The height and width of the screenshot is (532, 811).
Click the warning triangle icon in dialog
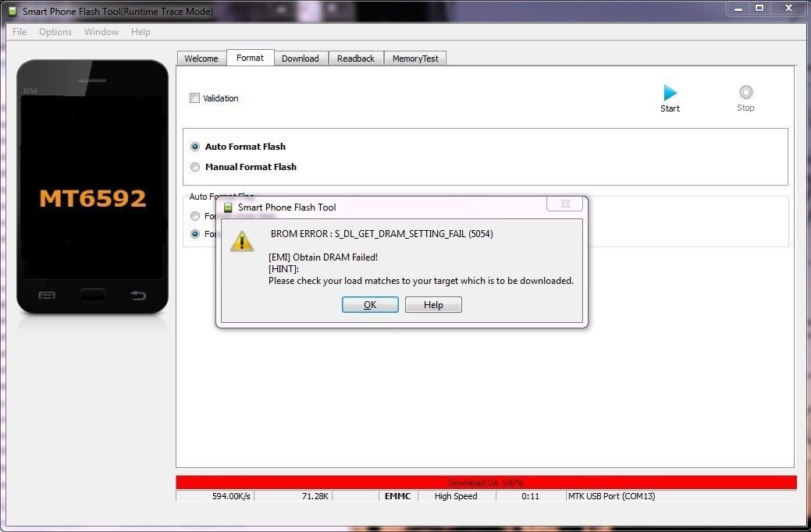point(242,242)
